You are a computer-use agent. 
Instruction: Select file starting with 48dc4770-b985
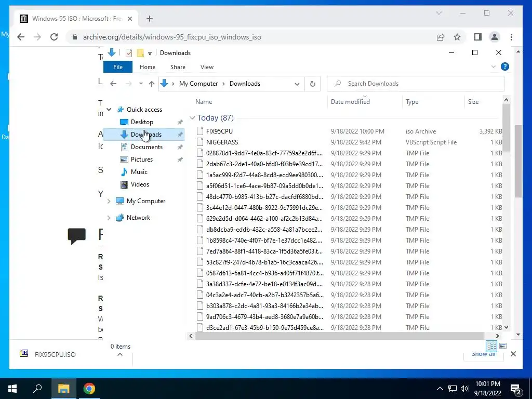264,196
